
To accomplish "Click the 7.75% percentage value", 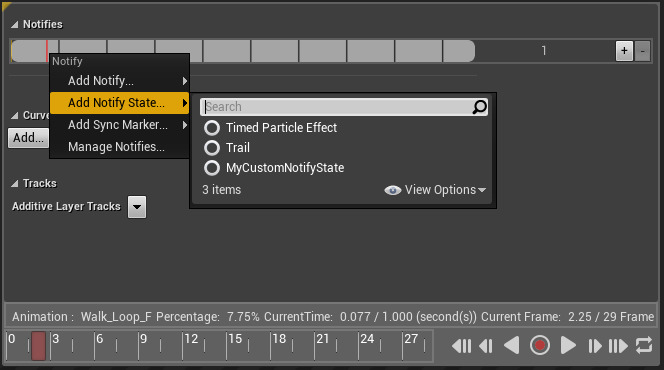I will [x=243, y=317].
